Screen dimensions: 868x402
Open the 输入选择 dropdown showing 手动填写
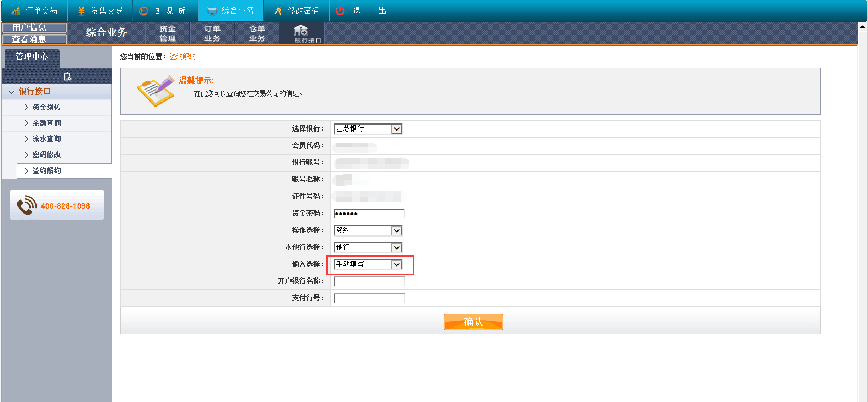point(367,264)
